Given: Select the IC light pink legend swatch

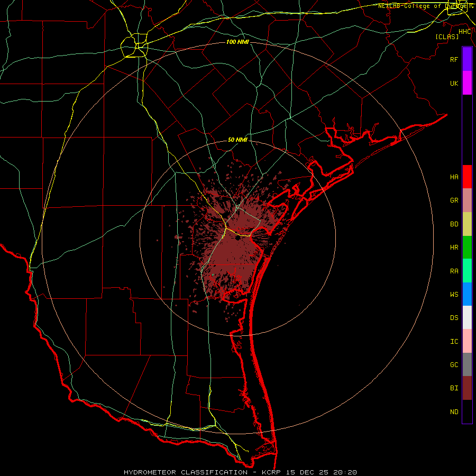Looking at the screenshot, I should pos(467,341).
